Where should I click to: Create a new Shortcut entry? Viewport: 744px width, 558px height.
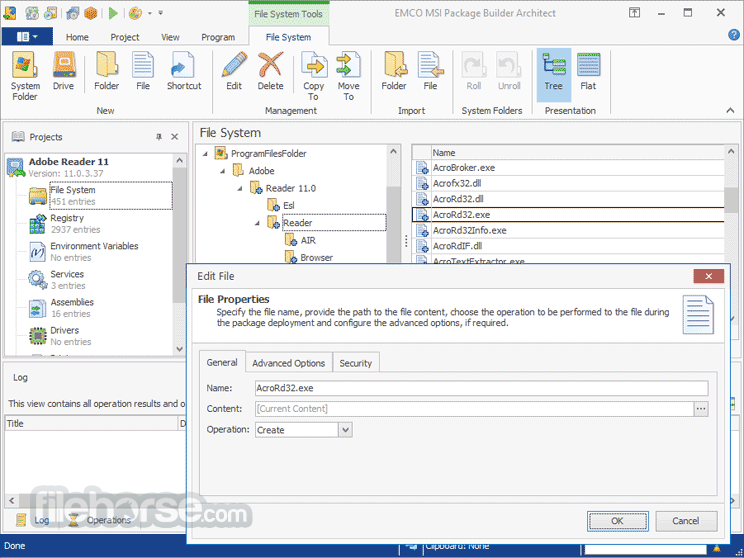(184, 71)
